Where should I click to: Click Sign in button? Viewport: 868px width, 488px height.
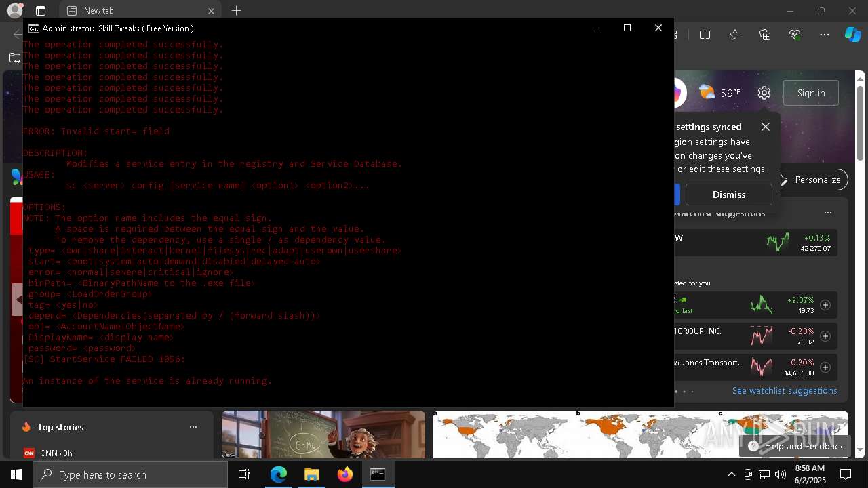pyautogui.click(x=811, y=93)
